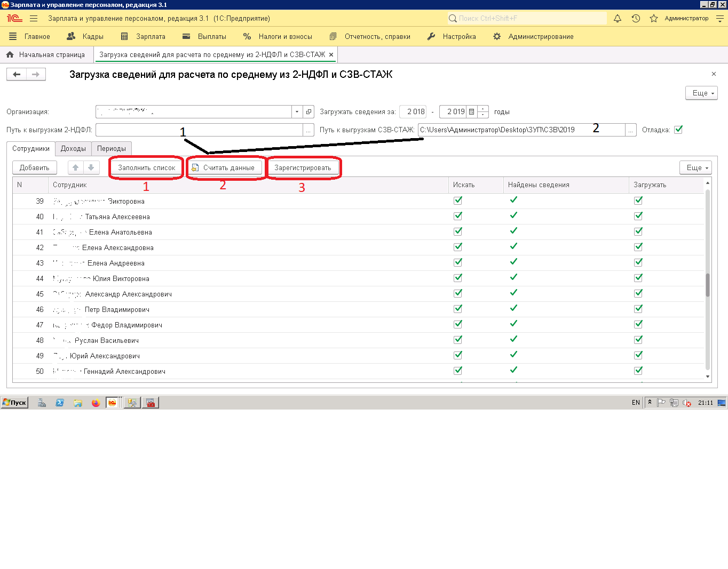Toggle Загружать for Руслан Васильевич

pos(638,340)
